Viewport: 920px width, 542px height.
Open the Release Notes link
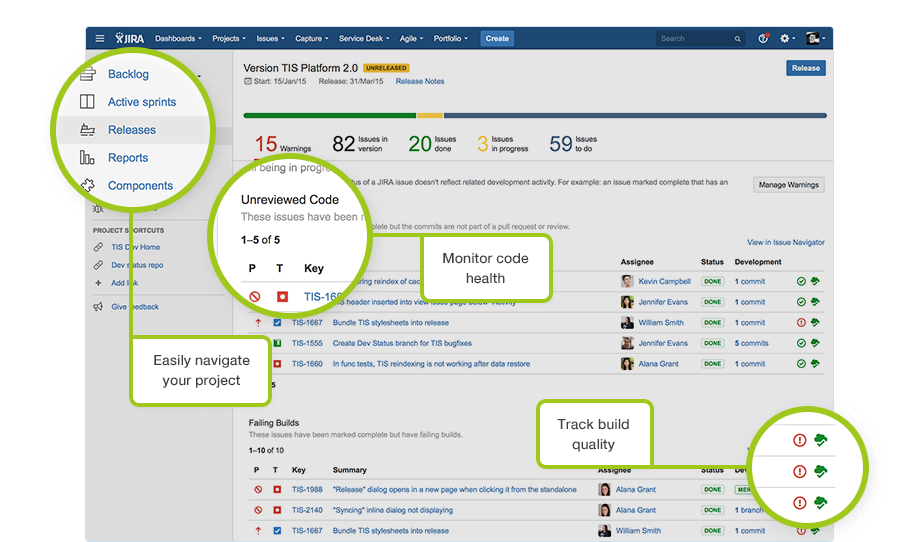420,82
